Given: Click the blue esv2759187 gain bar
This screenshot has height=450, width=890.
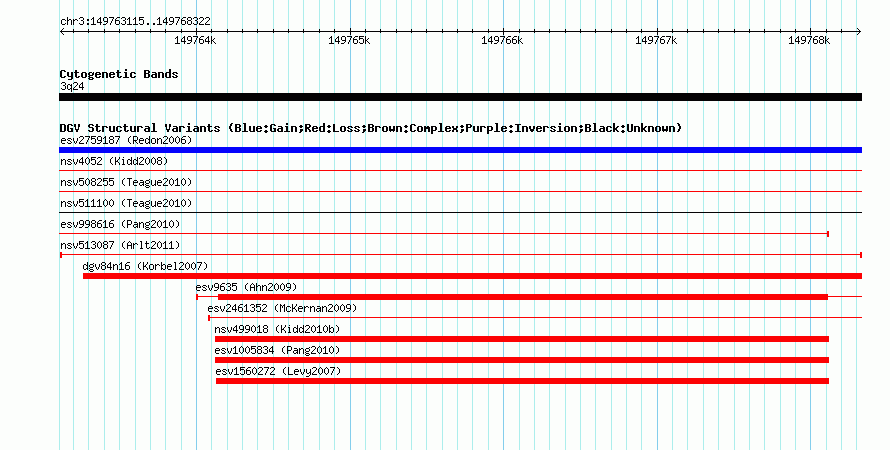Looking at the screenshot, I should [460, 150].
